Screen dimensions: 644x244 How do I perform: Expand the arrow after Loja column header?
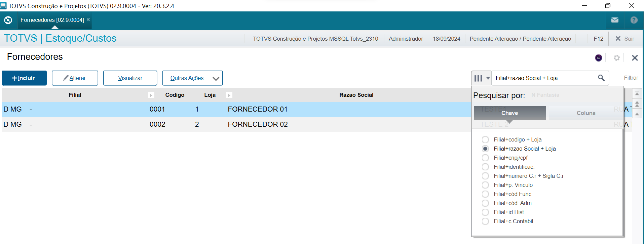click(229, 95)
